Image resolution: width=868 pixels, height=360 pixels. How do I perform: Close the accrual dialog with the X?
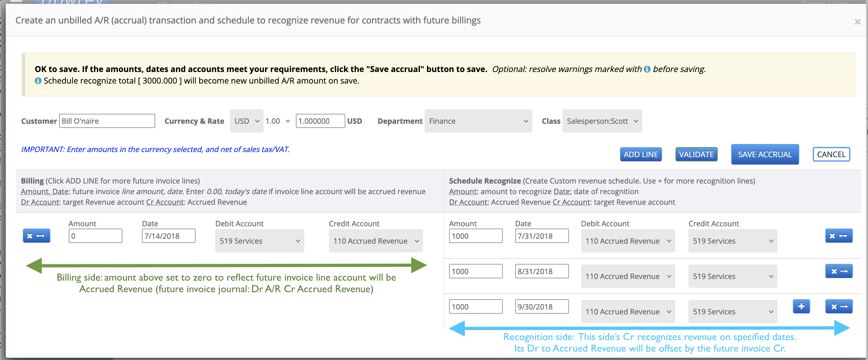tap(857, 22)
